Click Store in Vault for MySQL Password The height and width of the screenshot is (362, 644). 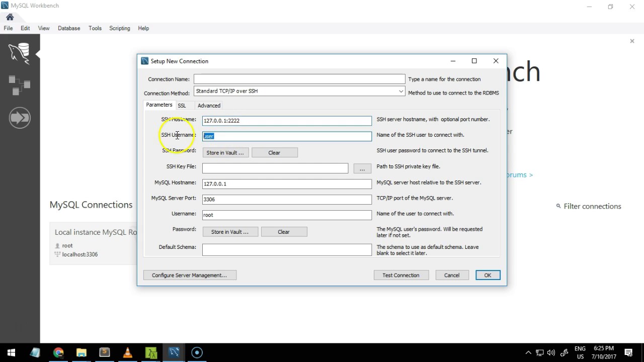230,232
